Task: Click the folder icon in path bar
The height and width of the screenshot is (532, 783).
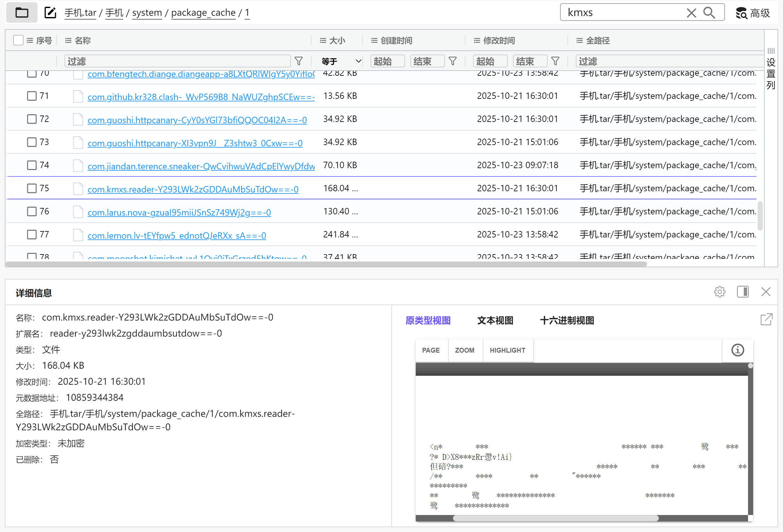Action: click(22, 13)
